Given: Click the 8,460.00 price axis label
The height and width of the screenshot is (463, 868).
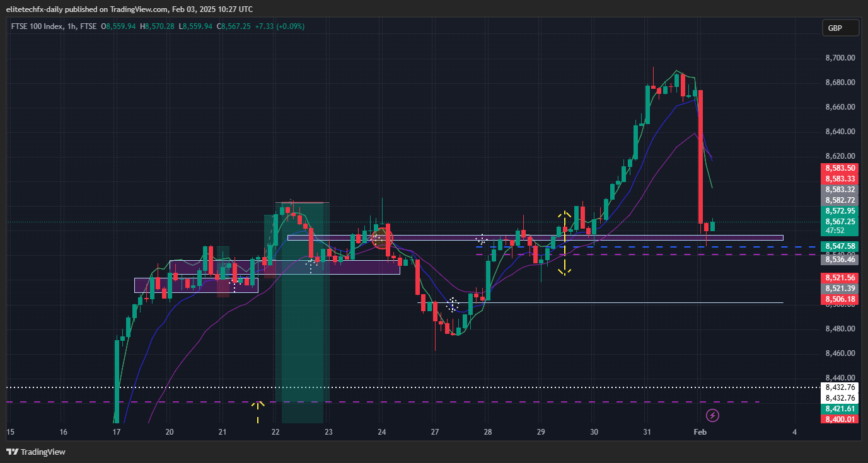Looking at the screenshot, I should (x=840, y=353).
